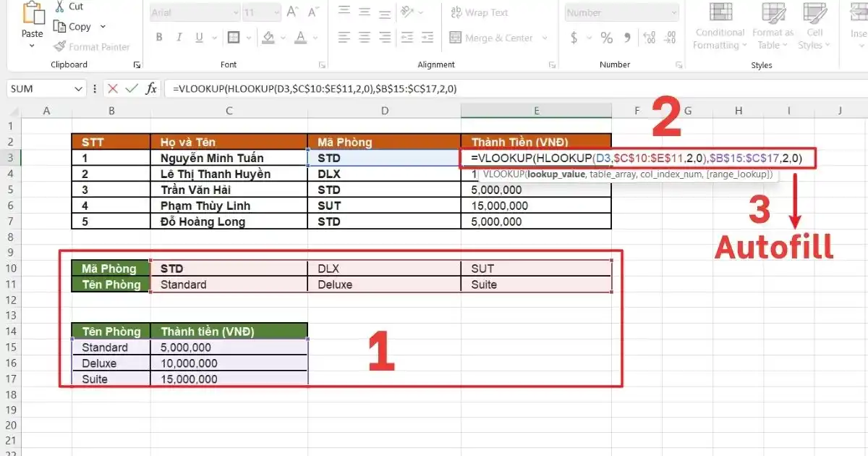The image size is (868, 456).
Task: Click the Middle Align icon
Action: 365,12
